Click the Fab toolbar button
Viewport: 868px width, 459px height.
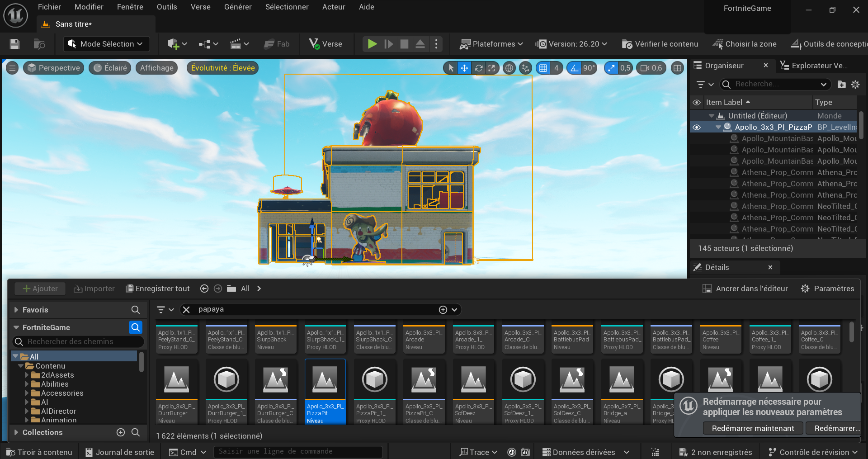pos(277,44)
